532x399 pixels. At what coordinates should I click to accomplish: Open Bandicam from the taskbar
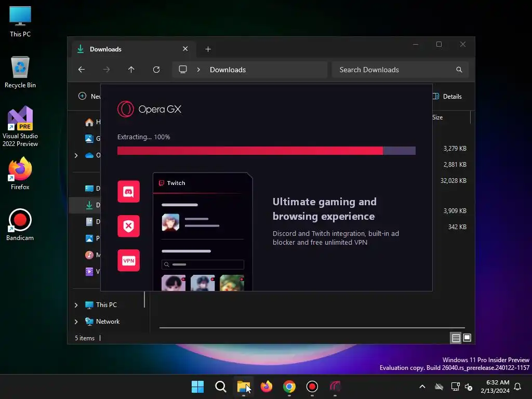tap(312, 387)
